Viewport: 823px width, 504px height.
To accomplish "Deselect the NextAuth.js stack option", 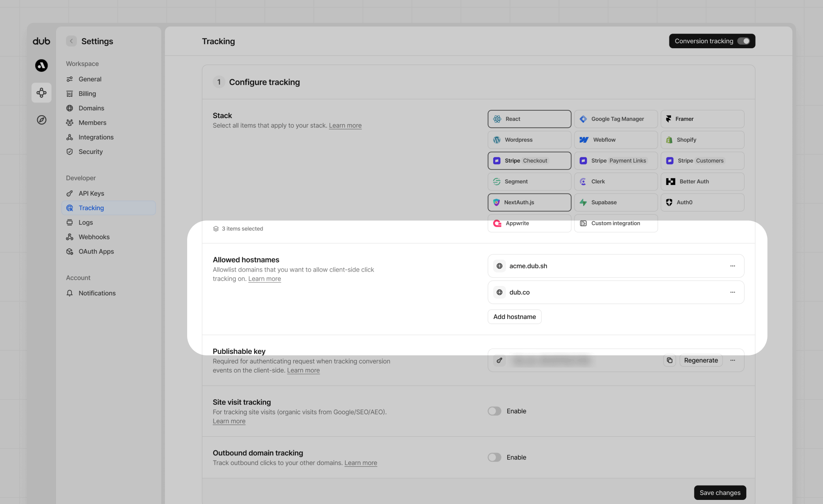I will pyautogui.click(x=529, y=202).
